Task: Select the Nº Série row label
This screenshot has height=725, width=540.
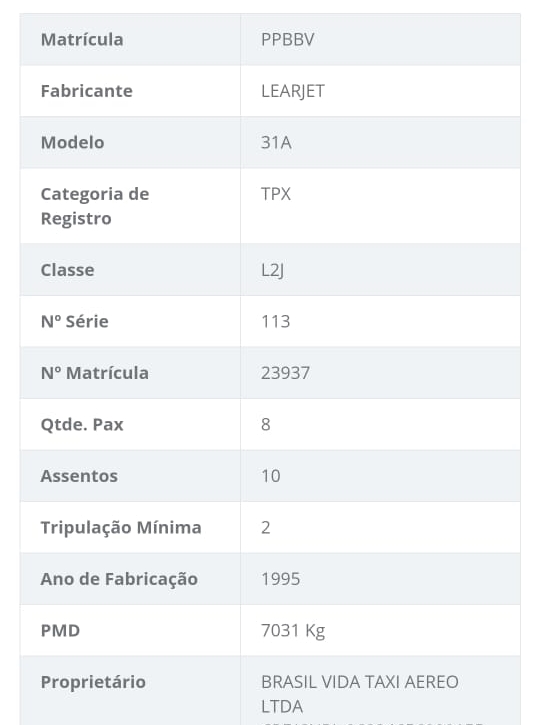Action: pyautogui.click(x=75, y=321)
